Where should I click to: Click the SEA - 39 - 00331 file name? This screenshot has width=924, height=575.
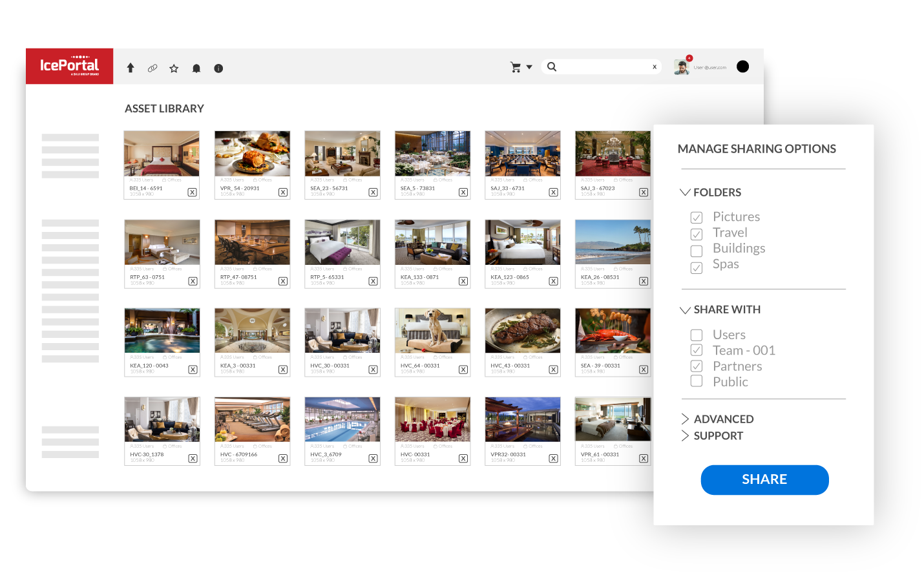[600, 366]
